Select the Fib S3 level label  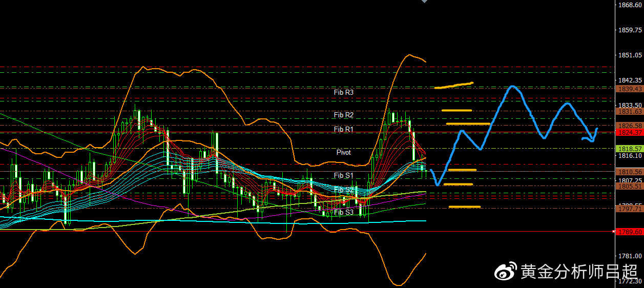tap(343, 212)
